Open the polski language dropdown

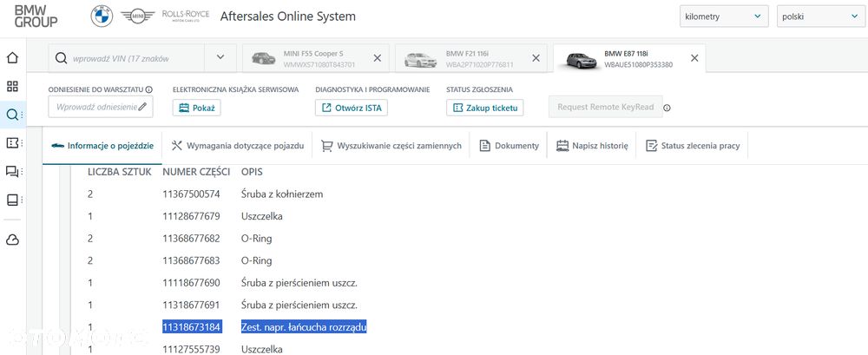tap(822, 16)
